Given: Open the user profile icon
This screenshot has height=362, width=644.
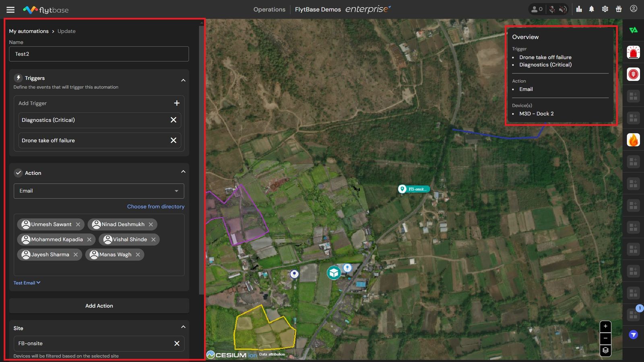Looking at the screenshot, I should coord(634,8).
